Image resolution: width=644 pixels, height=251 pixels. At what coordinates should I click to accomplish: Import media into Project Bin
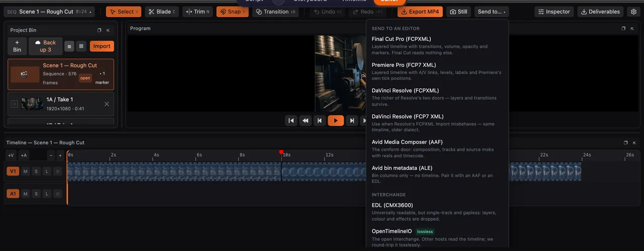[x=102, y=46]
